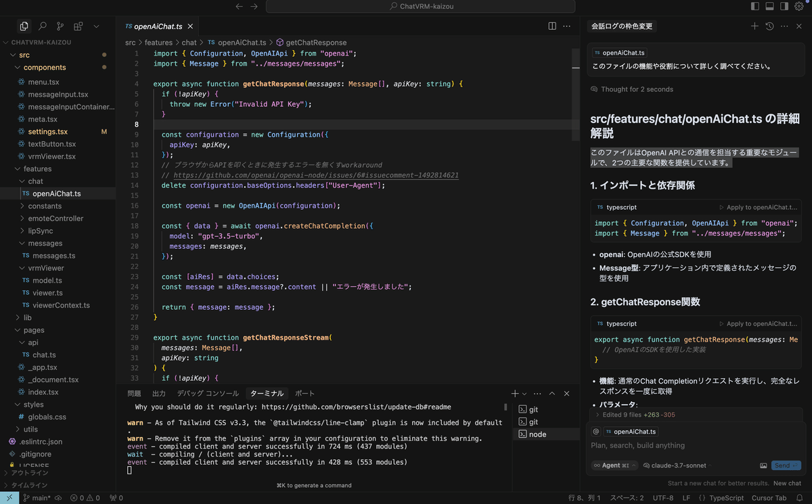This screenshot has height=504, width=812.
Task: Open the claude-3.7-sonnet model selector
Action: 679,465
